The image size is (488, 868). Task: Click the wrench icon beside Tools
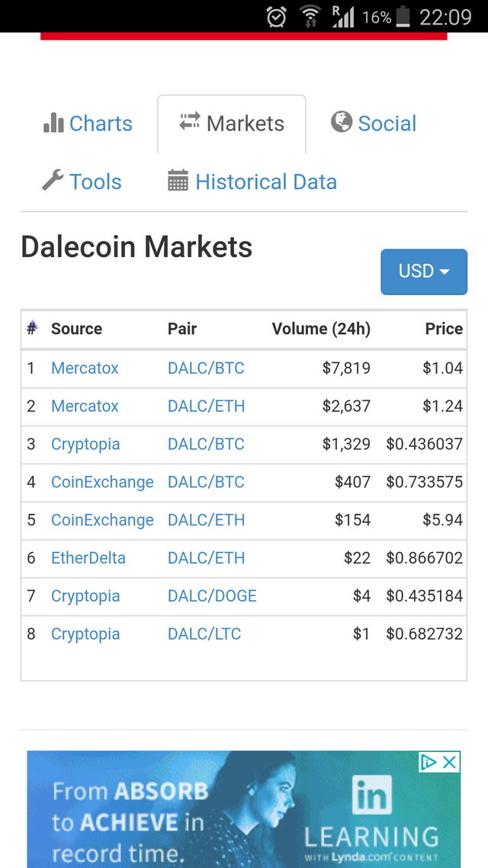(53, 181)
